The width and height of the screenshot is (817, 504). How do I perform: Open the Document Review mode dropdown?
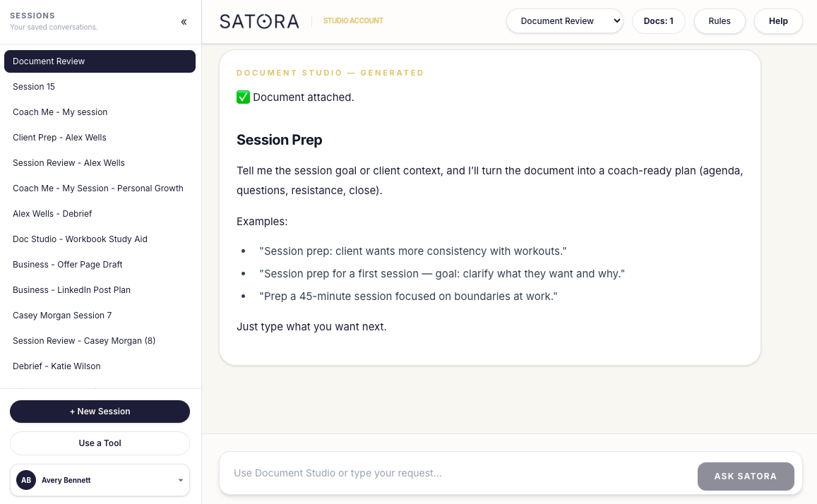(x=565, y=21)
